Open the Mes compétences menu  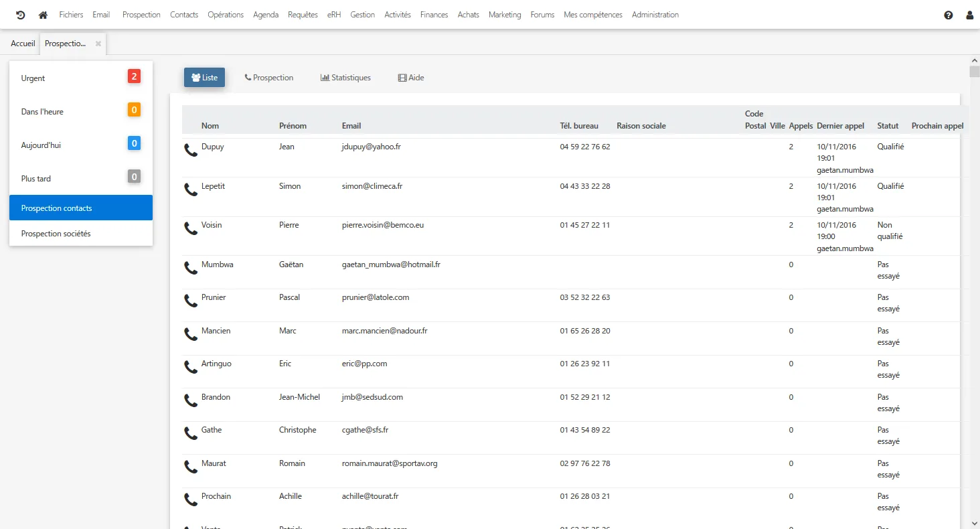tap(593, 15)
